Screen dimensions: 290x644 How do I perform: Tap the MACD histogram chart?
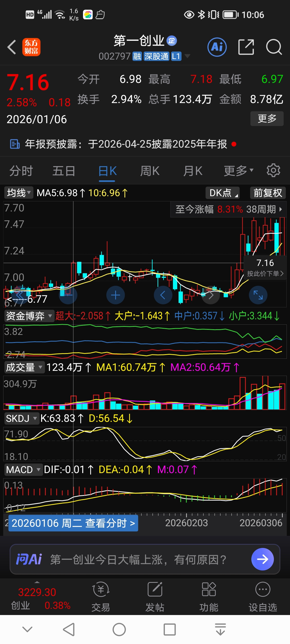point(145,495)
